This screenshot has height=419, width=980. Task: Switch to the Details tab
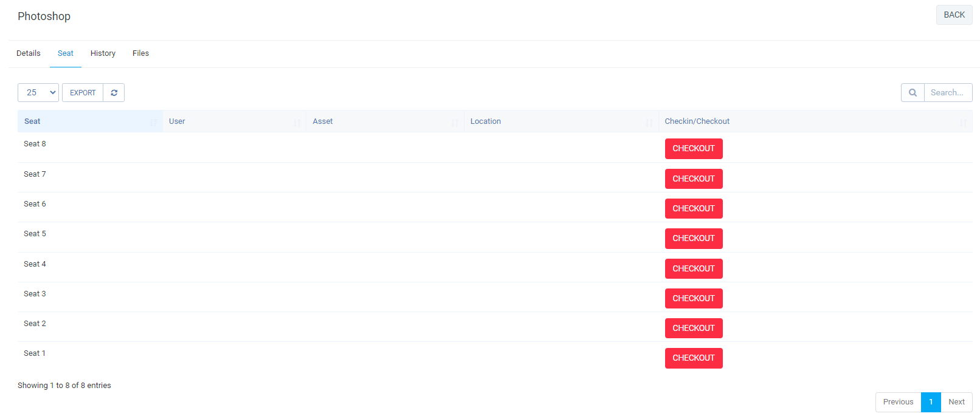point(29,53)
